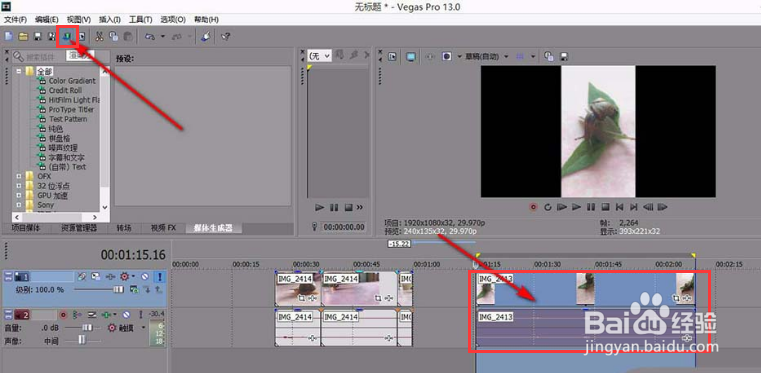The image size is (761, 373).
Task: Click the Open folder icon in toolbar
Action: [x=22, y=36]
